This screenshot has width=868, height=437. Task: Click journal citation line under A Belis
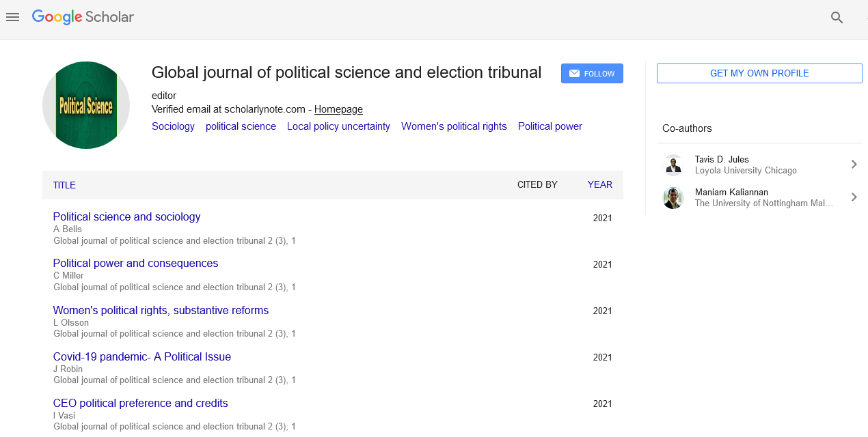pos(174,240)
